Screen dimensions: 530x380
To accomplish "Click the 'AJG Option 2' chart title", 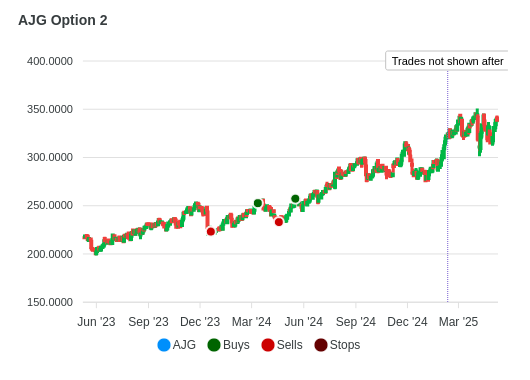I will (x=63, y=20).
